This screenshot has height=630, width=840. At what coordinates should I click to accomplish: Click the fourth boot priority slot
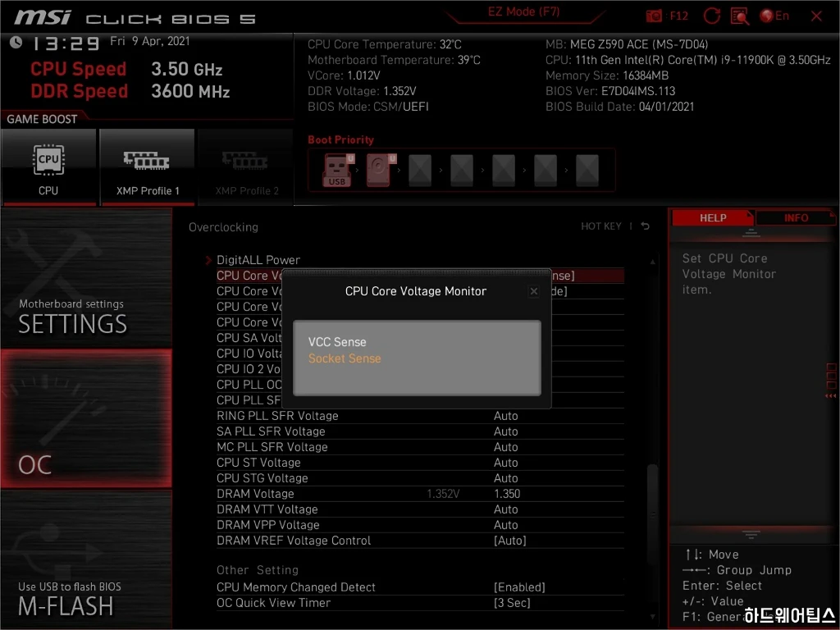(x=462, y=171)
